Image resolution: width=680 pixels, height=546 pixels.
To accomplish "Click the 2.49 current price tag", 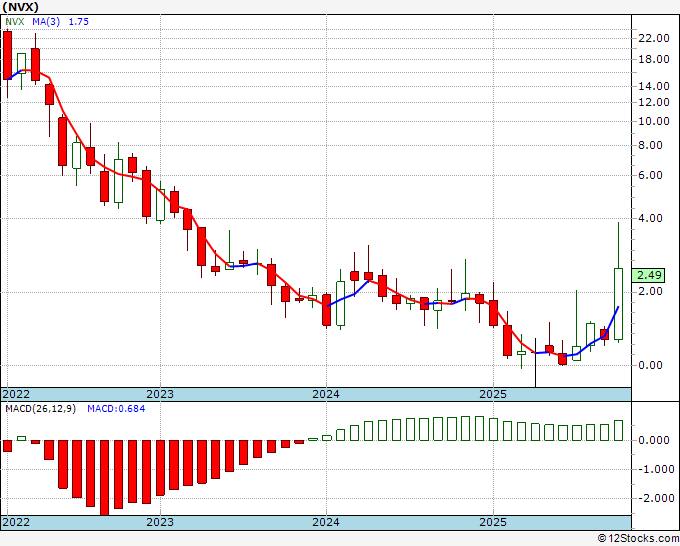I will pyautogui.click(x=650, y=275).
